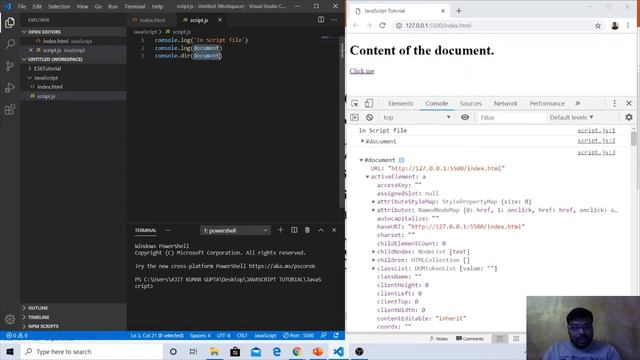Open the Chrome three-dot menu

point(628,25)
